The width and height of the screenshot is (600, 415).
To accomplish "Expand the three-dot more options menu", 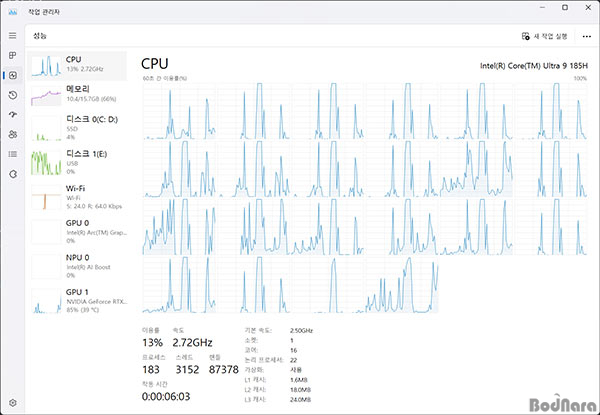I will click(586, 36).
